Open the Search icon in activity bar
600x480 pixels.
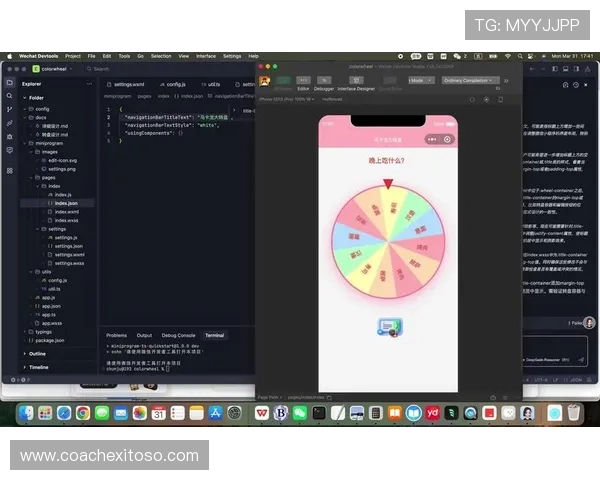(x=9, y=97)
